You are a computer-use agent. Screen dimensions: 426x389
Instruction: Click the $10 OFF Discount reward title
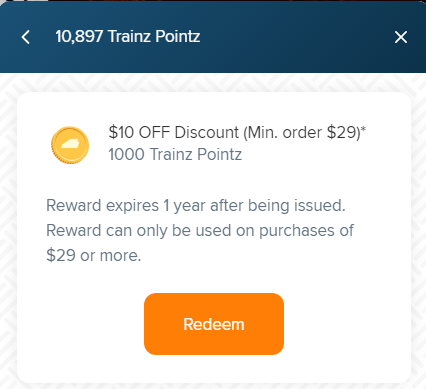click(x=237, y=132)
